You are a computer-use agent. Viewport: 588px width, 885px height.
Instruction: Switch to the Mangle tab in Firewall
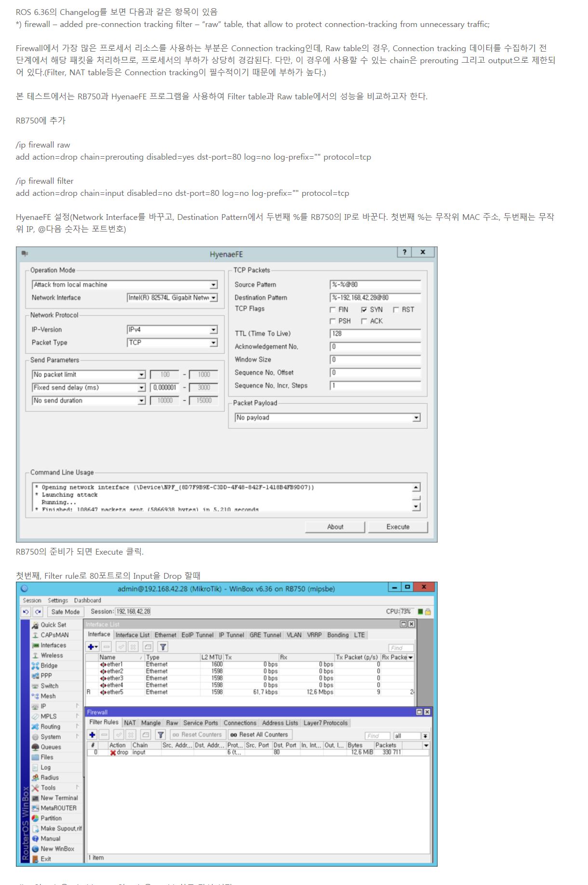point(151,723)
